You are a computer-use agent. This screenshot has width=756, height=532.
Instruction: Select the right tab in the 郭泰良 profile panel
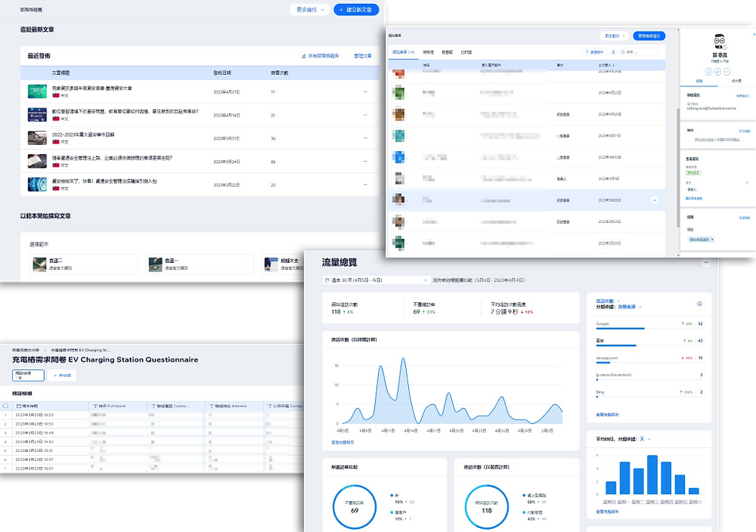coord(736,81)
